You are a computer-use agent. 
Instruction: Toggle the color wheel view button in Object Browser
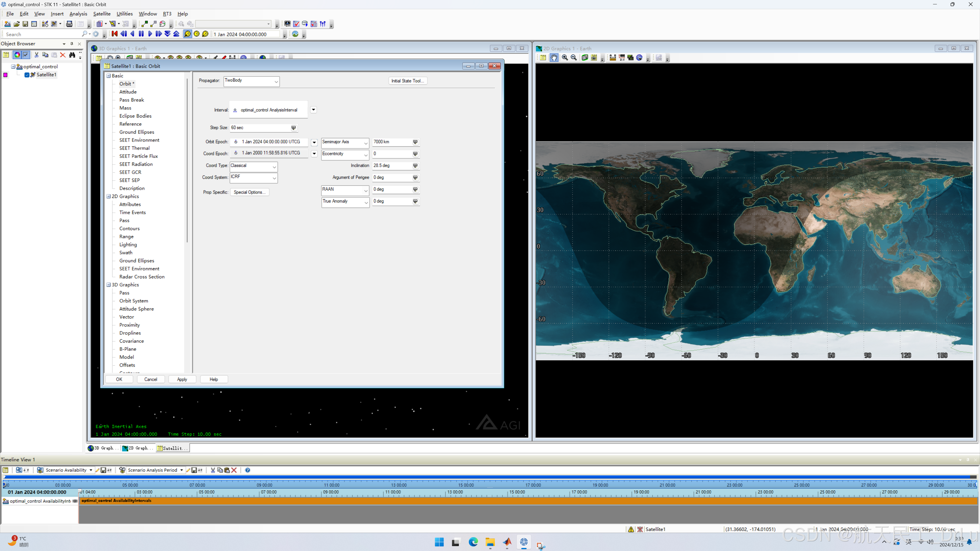[17, 55]
